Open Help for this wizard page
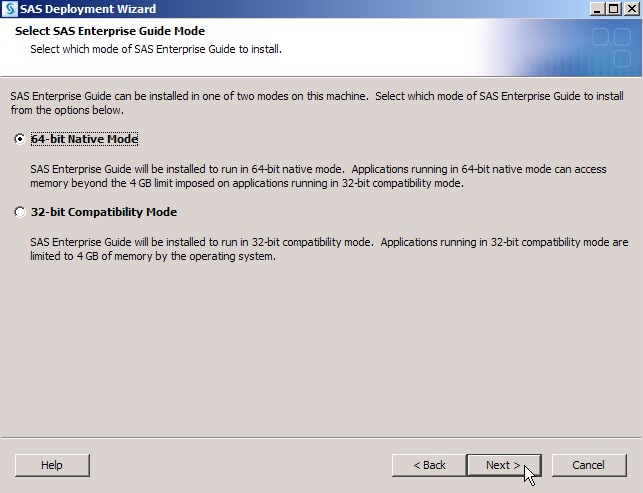 pyautogui.click(x=52, y=465)
